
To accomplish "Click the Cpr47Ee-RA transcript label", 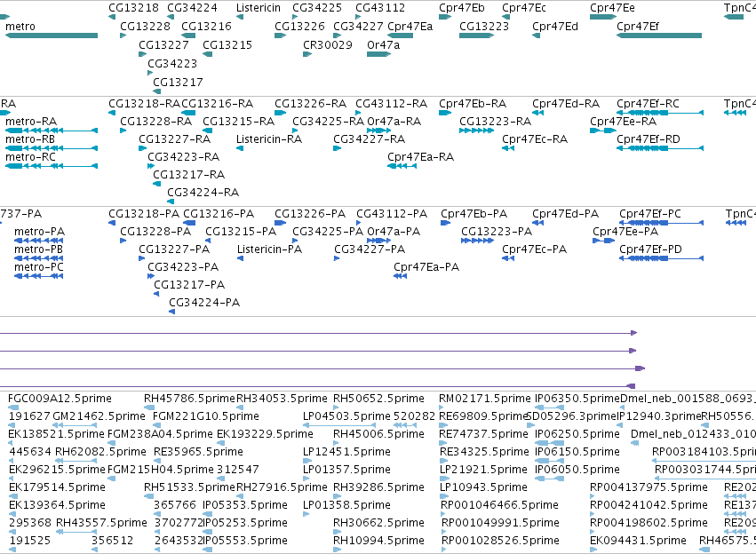I will click(x=624, y=122).
